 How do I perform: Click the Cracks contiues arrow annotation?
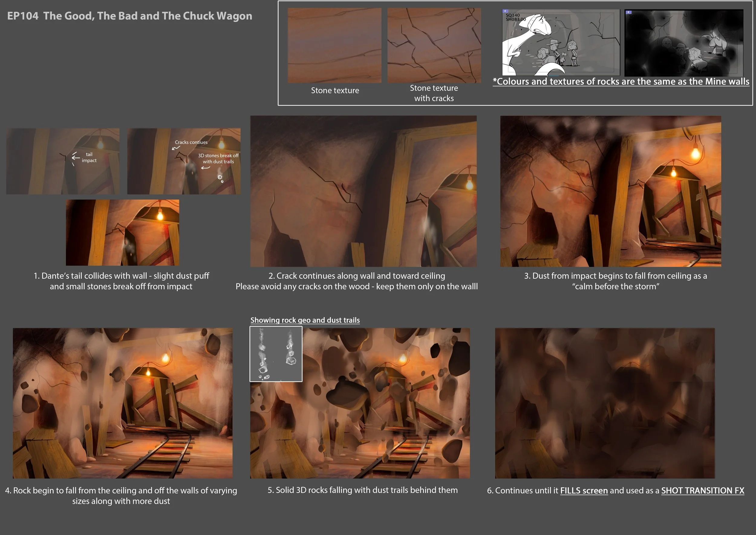pos(176,148)
